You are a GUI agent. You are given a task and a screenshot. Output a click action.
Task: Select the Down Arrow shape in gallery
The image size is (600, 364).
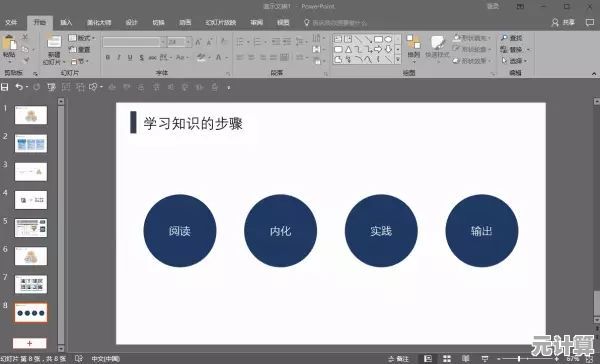[x=388, y=49]
